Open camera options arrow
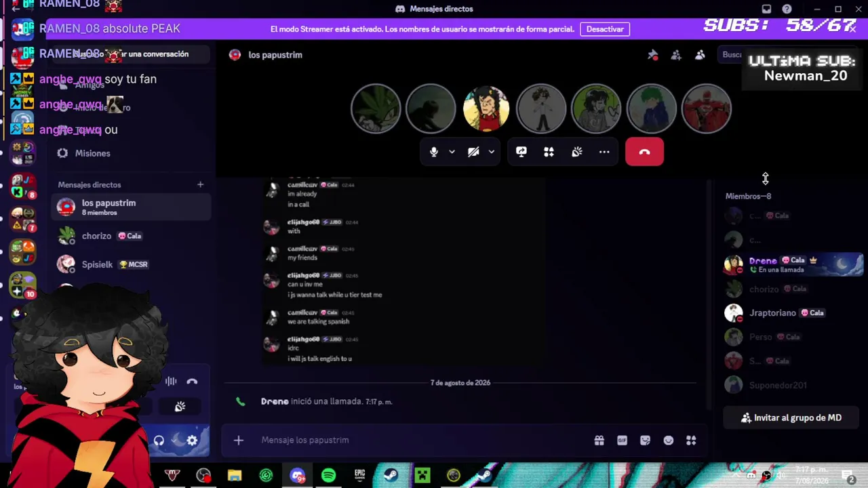Image resolution: width=868 pixels, height=488 pixels. 492,152
